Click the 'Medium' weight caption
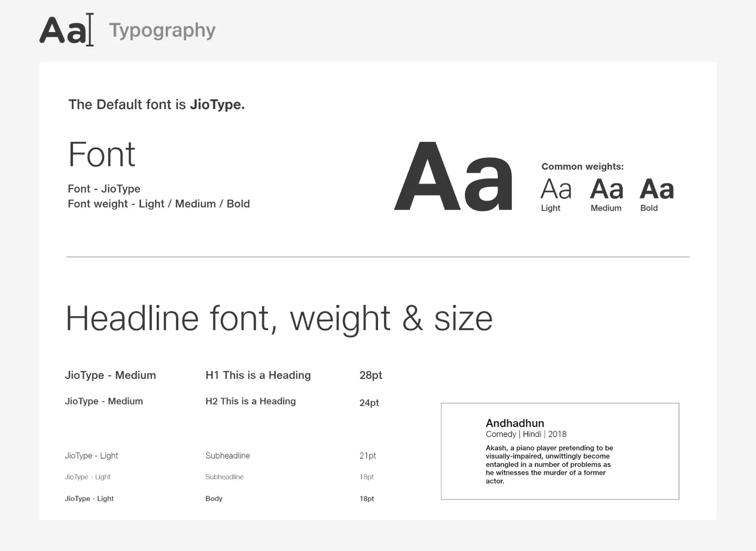Viewport: 756px width, 551px height. [x=606, y=208]
